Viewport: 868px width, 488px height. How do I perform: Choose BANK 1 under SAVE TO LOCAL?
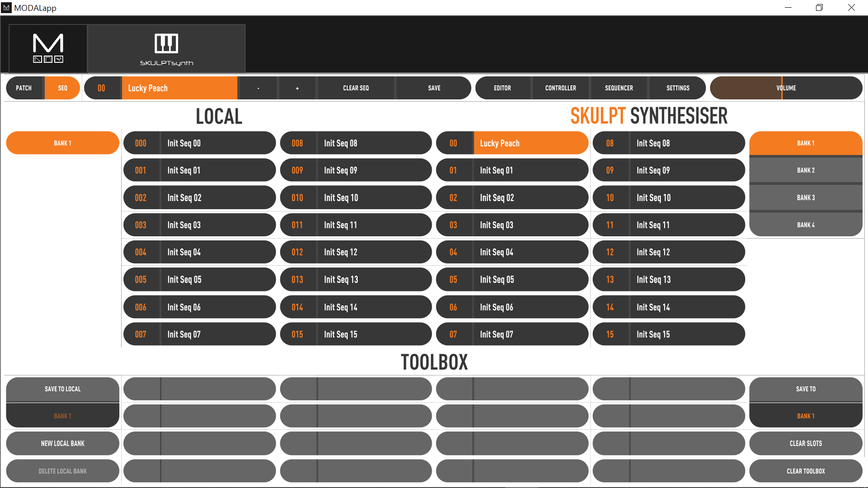62,416
